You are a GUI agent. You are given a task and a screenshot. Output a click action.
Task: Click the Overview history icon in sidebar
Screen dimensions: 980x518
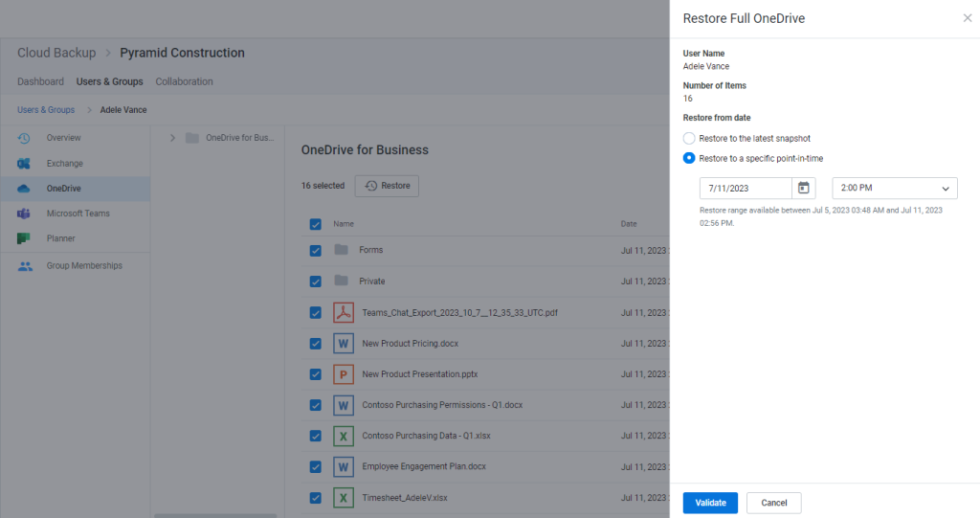tap(24, 138)
